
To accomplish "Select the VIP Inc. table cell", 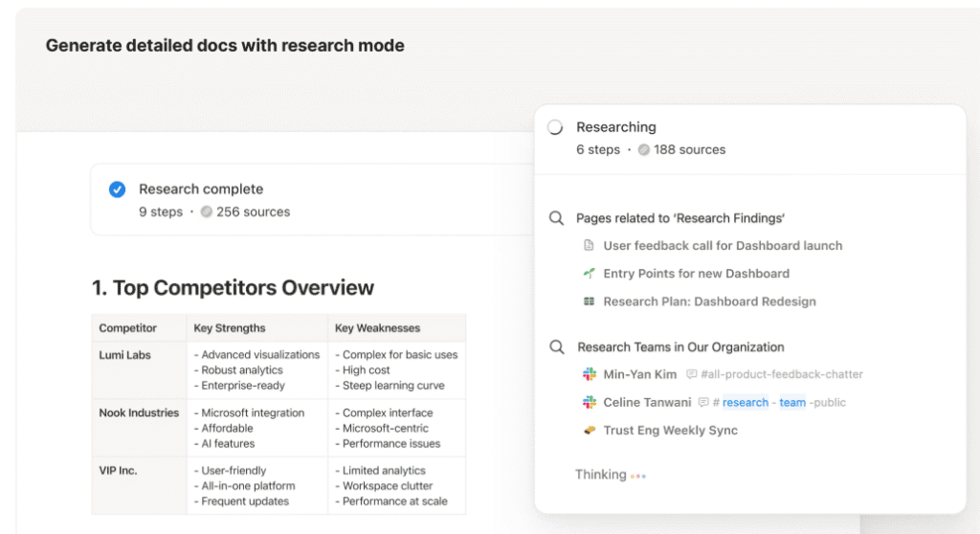I will coord(139,486).
